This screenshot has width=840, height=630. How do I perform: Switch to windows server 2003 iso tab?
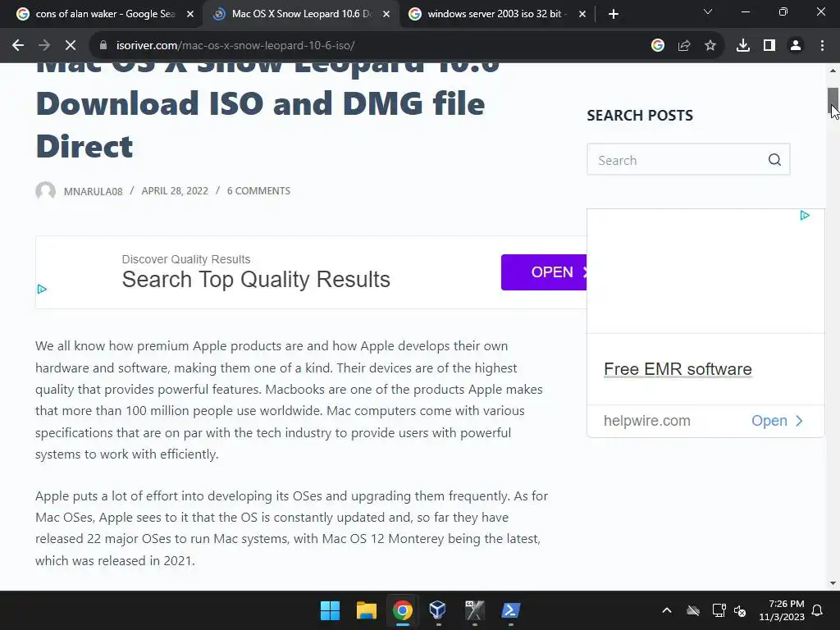[x=497, y=14]
